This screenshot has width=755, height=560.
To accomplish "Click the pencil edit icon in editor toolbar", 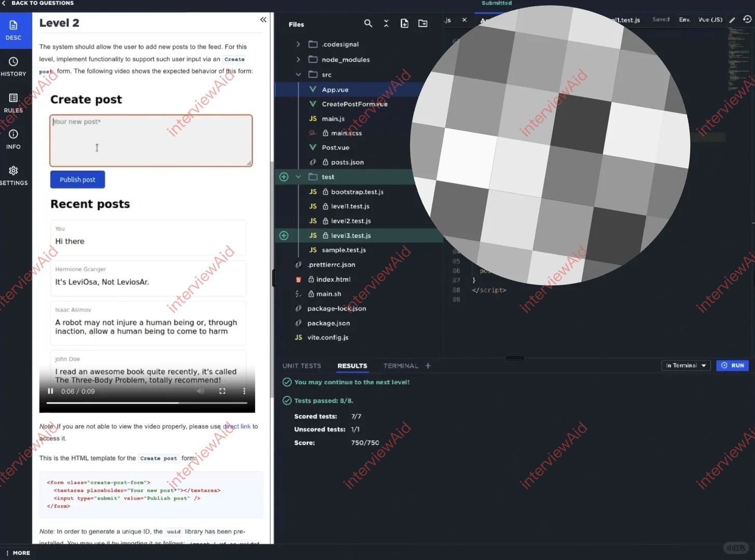I will pos(732,20).
